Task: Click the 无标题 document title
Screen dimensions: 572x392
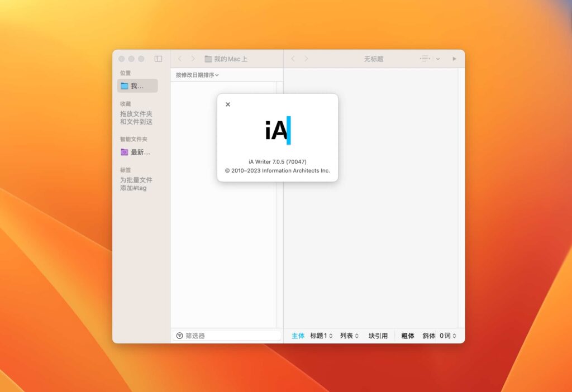Action: 373,59
